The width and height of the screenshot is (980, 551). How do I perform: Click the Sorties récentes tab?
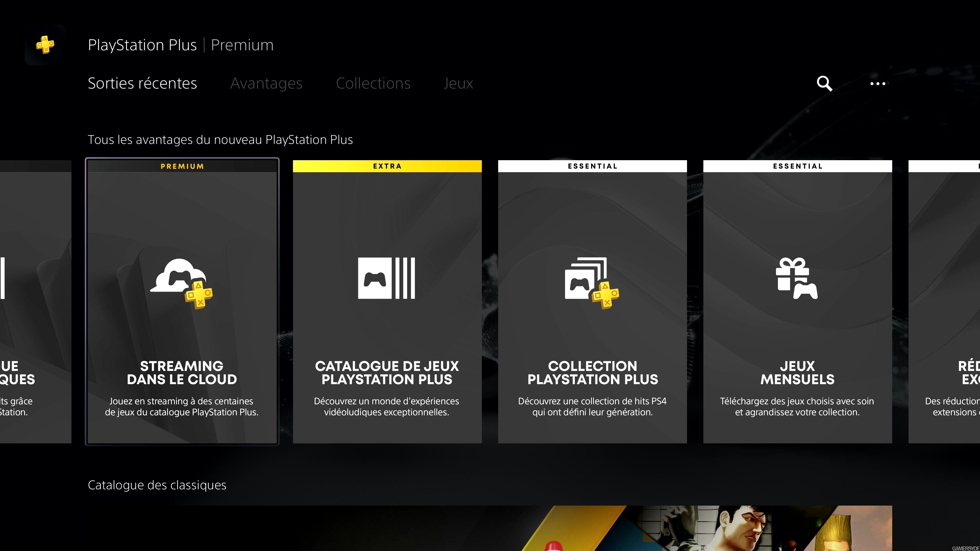coord(142,83)
